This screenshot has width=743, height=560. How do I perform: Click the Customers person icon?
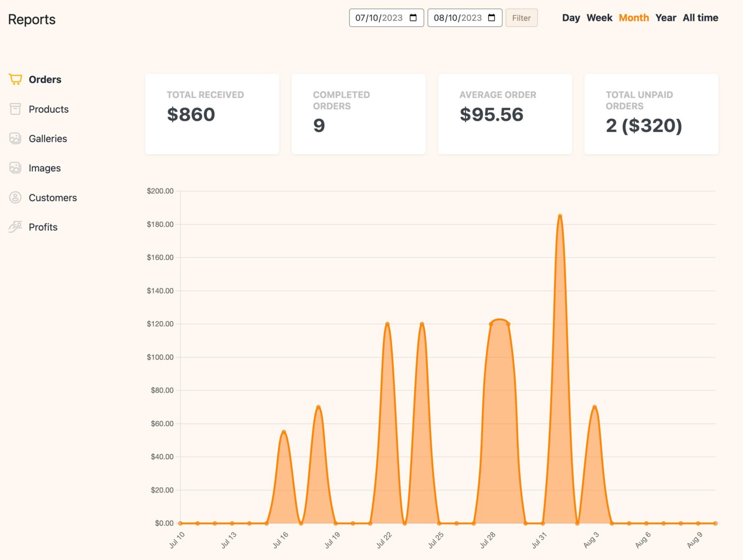coord(15,197)
